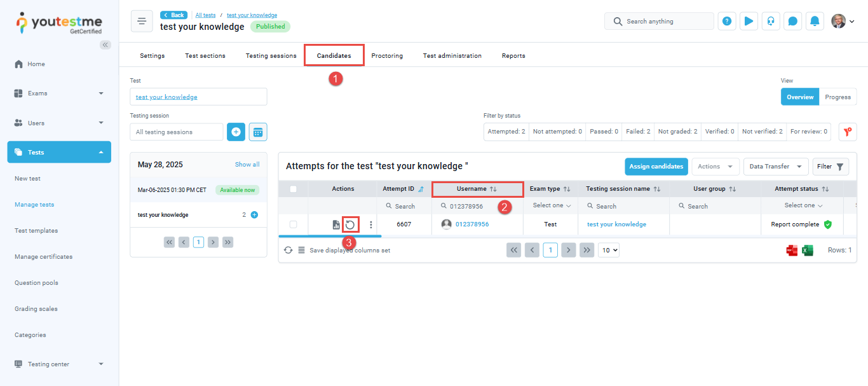
Task: Change rows per page dropdown
Action: [609, 250]
